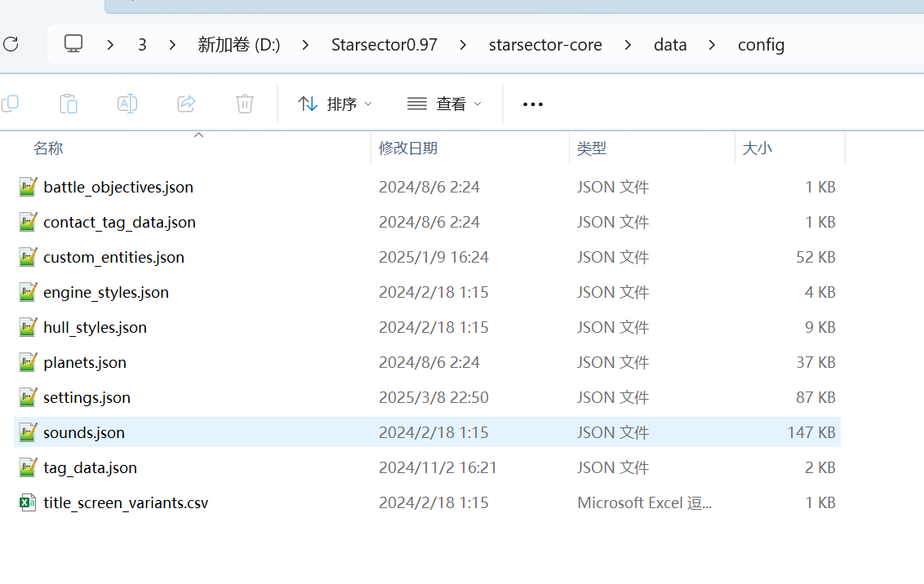Click the Copy icon in the toolbar
Viewport: 924px width, 584px height.
pos(11,104)
